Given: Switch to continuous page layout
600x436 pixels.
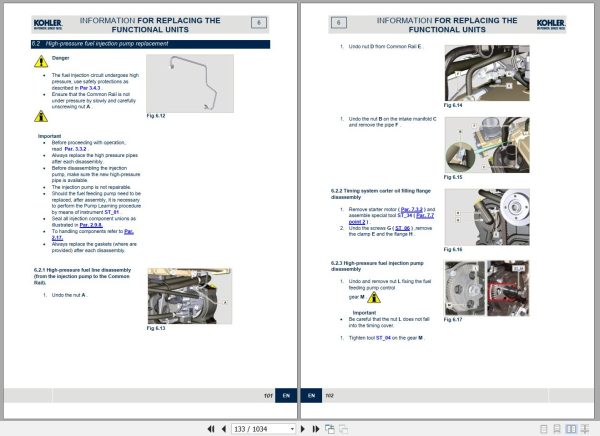Looking at the screenshot, I should pos(557,429).
